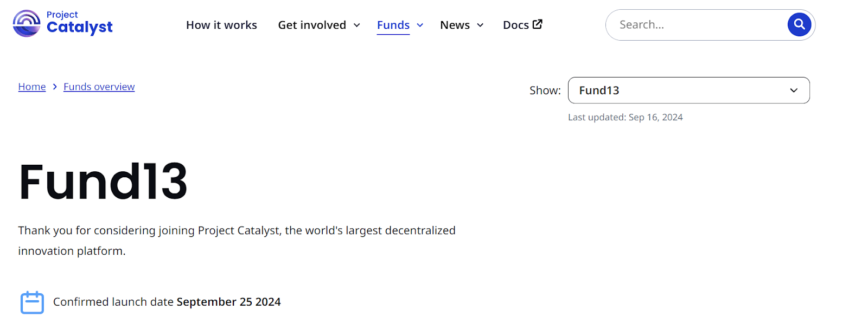This screenshot has height=323, width=868.
Task: Open Funds overview breadcrumb link
Action: coord(99,87)
